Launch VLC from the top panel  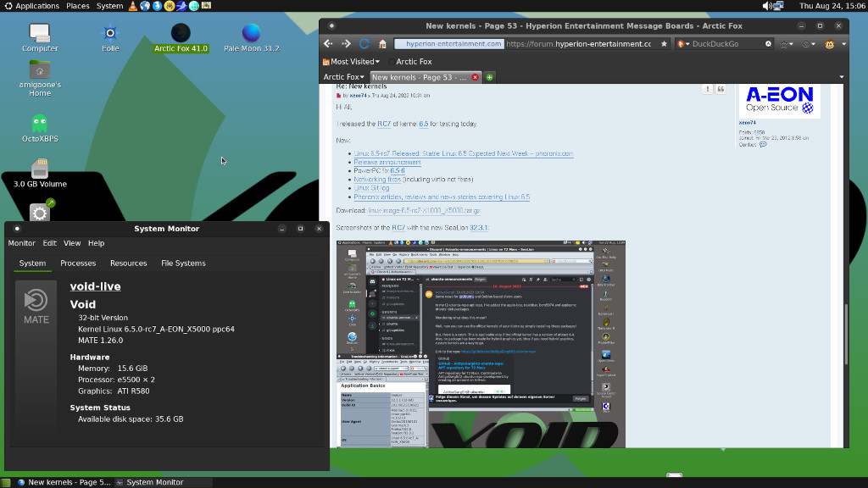(133, 6)
